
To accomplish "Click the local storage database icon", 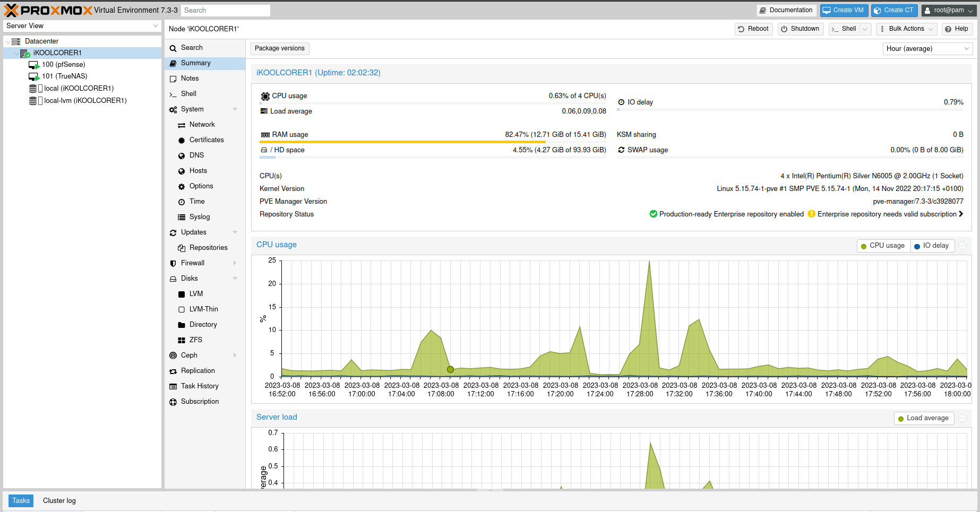I will [x=33, y=89].
